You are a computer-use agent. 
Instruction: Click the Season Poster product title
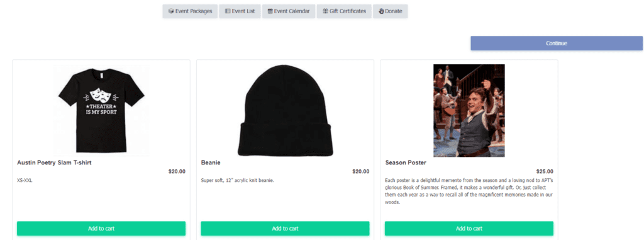click(406, 163)
